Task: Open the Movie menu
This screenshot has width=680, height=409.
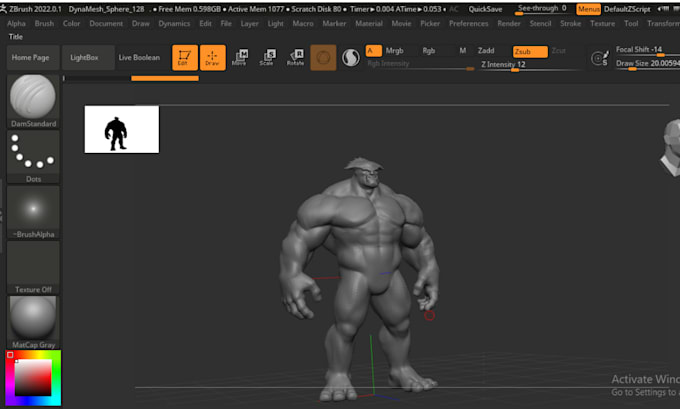Action: tap(402, 23)
